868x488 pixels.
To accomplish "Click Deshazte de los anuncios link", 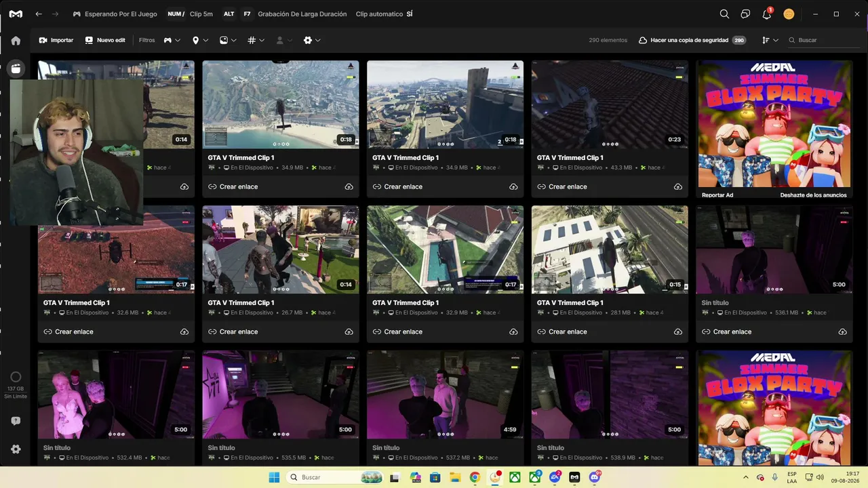I will [813, 195].
